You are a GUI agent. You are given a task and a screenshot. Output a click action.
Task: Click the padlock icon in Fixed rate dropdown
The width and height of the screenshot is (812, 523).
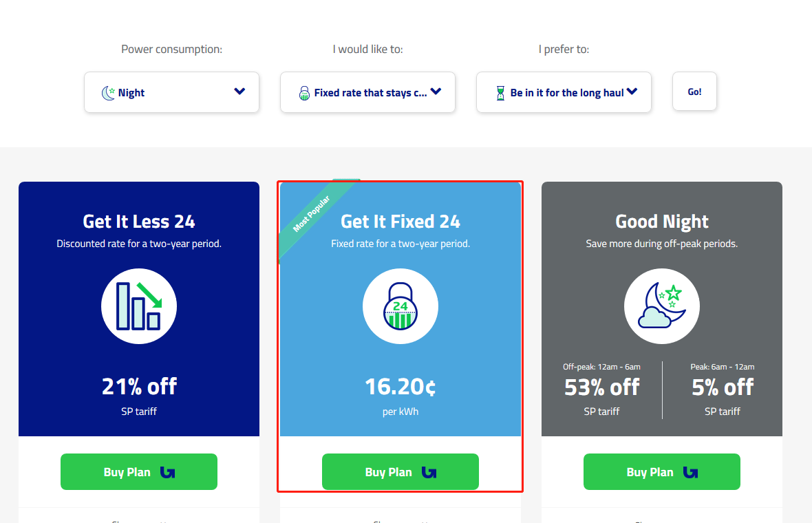[304, 93]
